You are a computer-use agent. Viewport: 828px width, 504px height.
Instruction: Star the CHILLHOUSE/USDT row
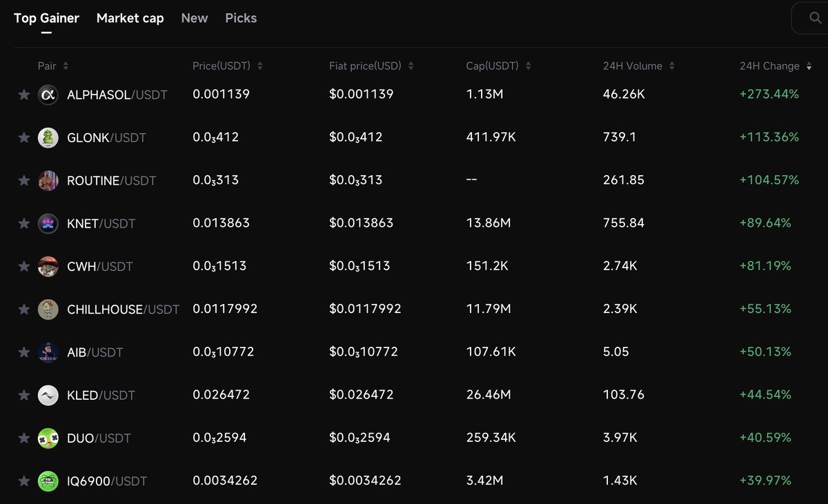pyautogui.click(x=24, y=309)
